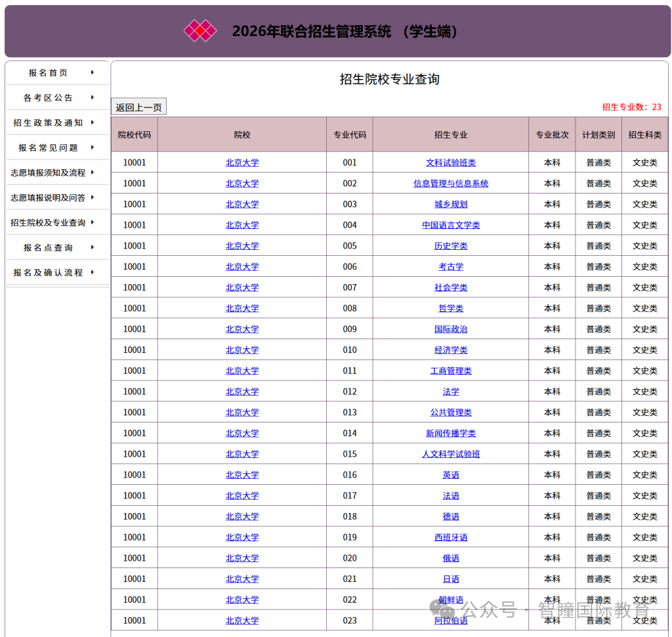
Task: Open the 英语 major link
Action: coord(450,475)
